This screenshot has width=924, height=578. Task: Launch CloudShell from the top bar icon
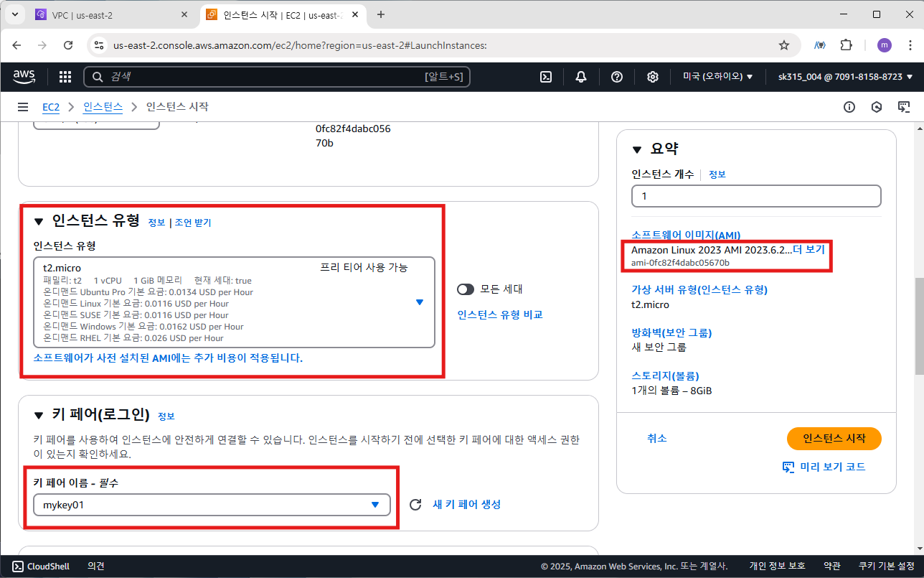546,77
